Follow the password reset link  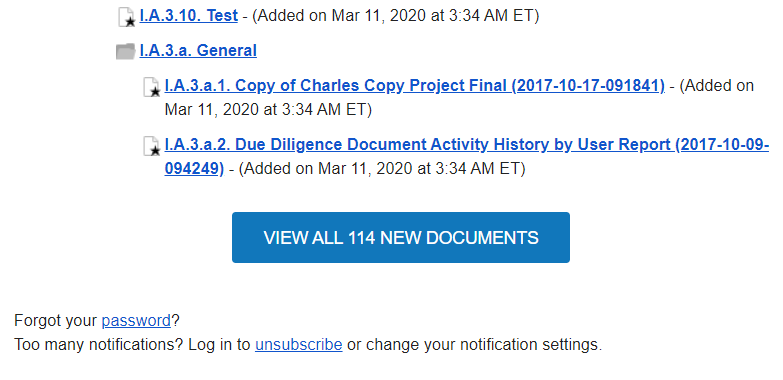136,321
